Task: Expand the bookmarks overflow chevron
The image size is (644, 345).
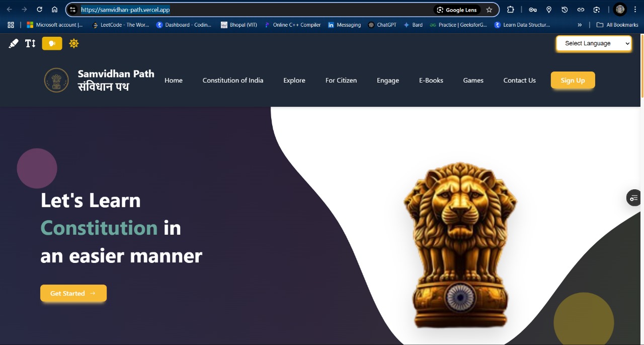Action: pyautogui.click(x=580, y=25)
